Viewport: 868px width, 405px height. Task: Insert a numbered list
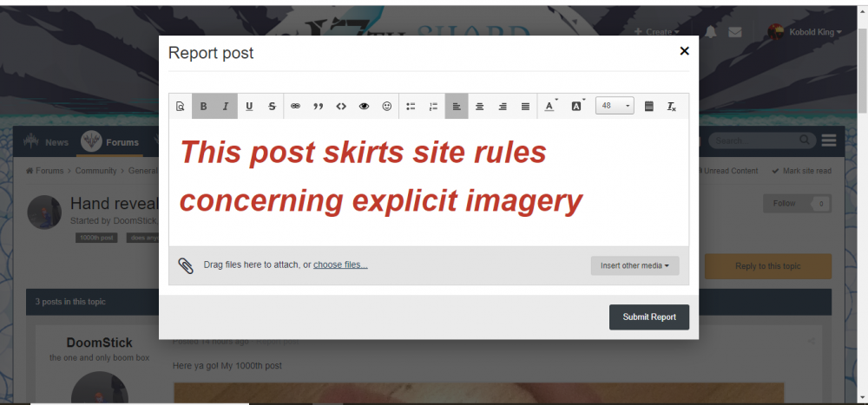tap(433, 106)
